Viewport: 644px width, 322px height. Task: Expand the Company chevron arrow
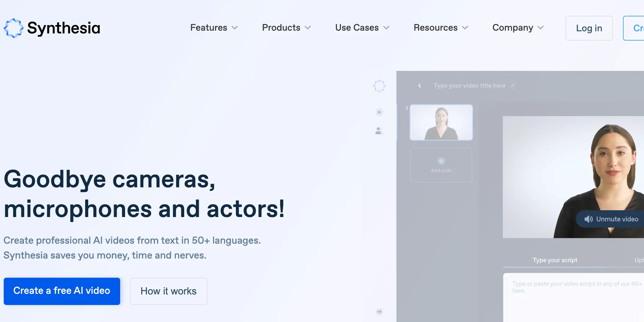click(x=541, y=28)
